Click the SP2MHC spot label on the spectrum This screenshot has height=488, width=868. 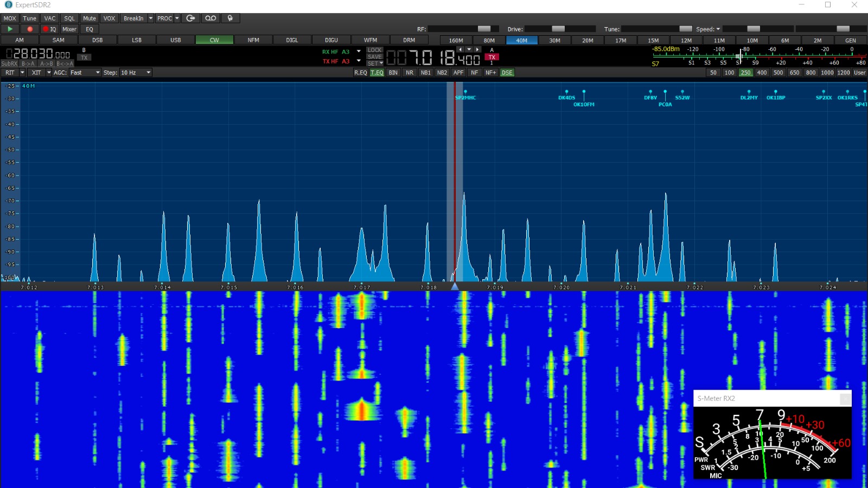point(465,98)
